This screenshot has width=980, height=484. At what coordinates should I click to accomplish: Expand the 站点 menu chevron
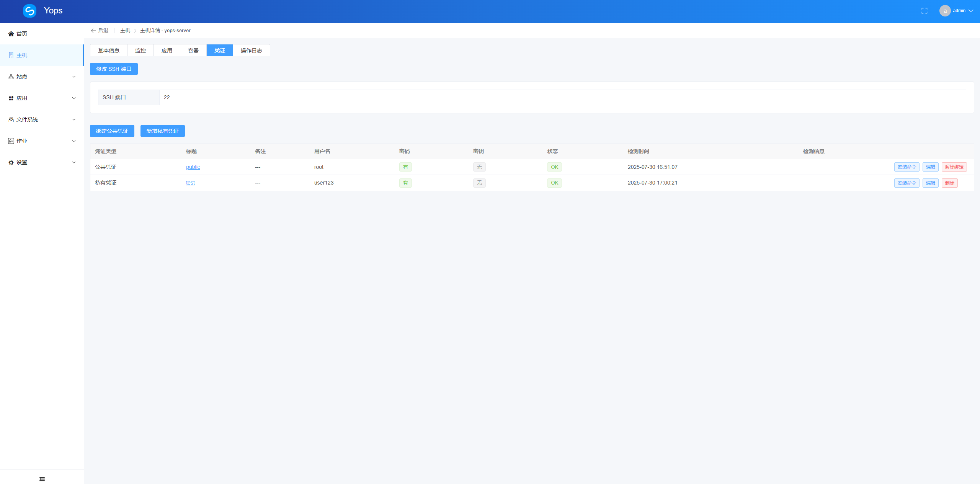(x=74, y=77)
